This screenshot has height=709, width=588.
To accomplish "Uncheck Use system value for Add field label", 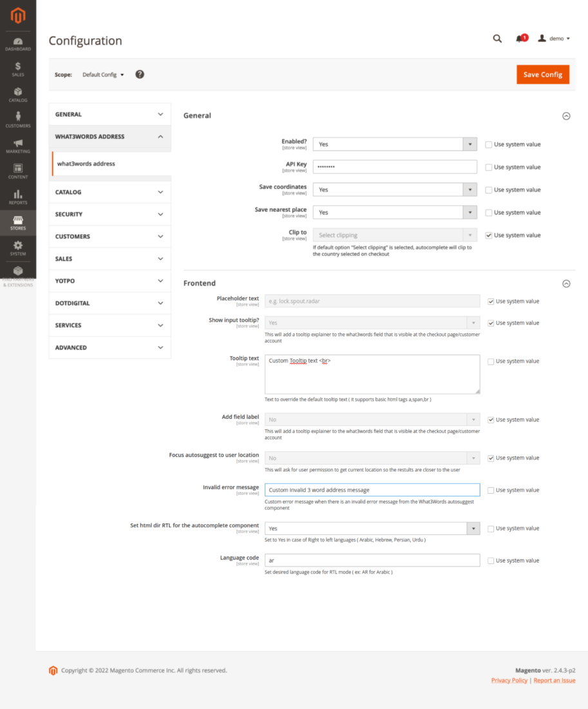I will point(491,420).
